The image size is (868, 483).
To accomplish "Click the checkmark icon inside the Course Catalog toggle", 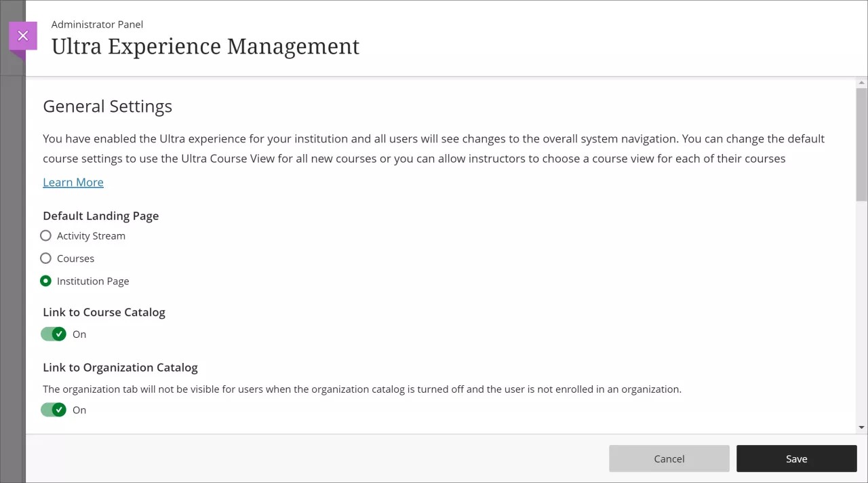I will pos(59,334).
